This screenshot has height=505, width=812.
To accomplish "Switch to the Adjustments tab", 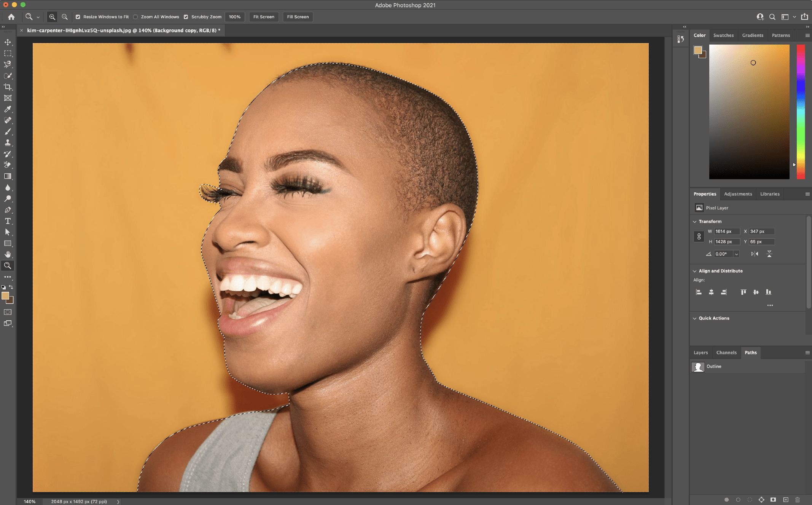I will coord(738,193).
